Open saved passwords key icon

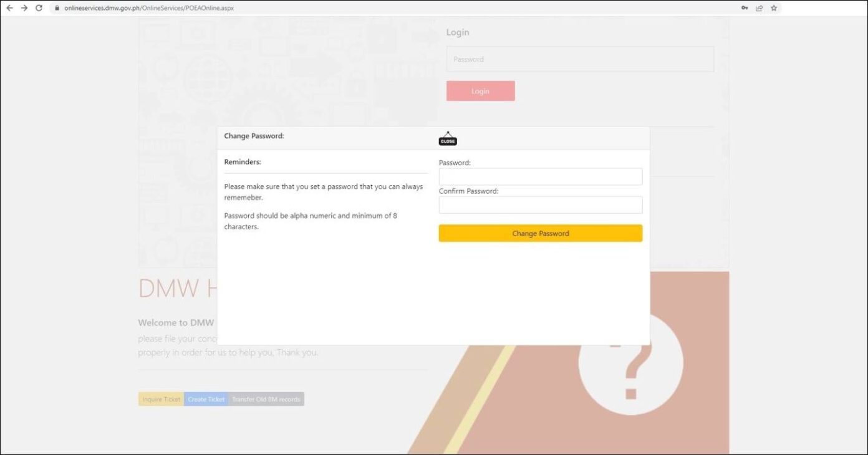coord(745,8)
